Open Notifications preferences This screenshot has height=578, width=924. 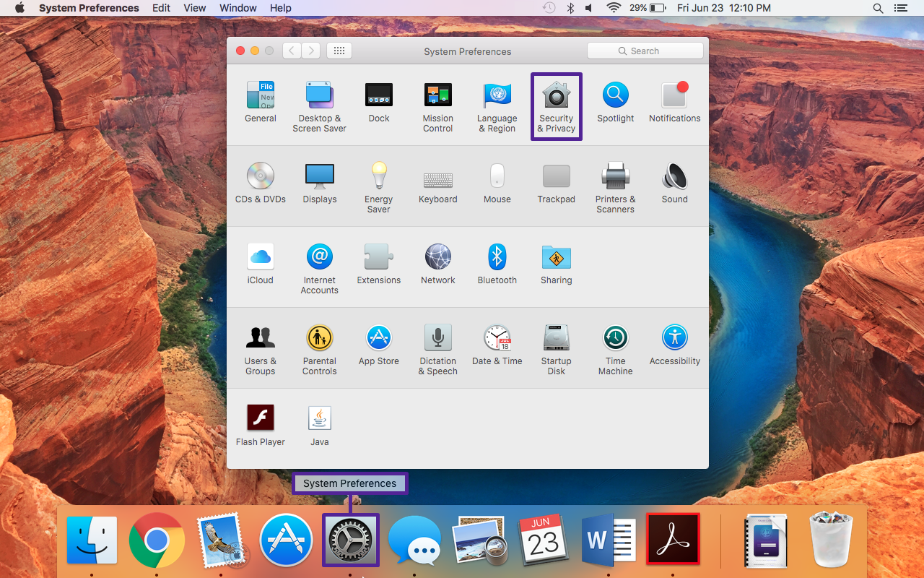675,103
